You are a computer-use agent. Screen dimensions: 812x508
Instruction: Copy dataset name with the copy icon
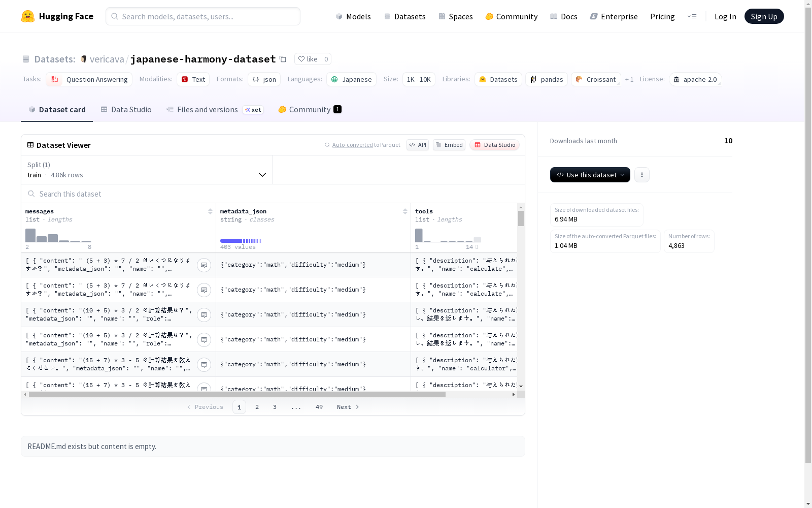283,59
